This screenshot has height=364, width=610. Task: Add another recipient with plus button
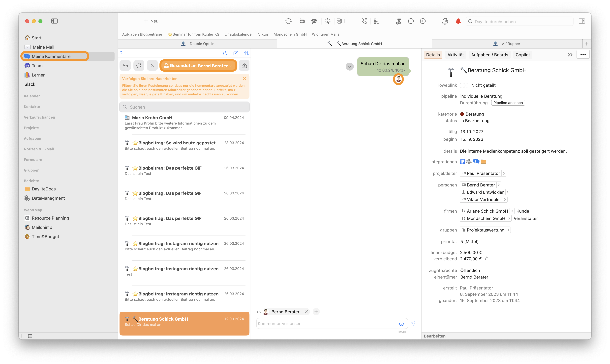[316, 312]
